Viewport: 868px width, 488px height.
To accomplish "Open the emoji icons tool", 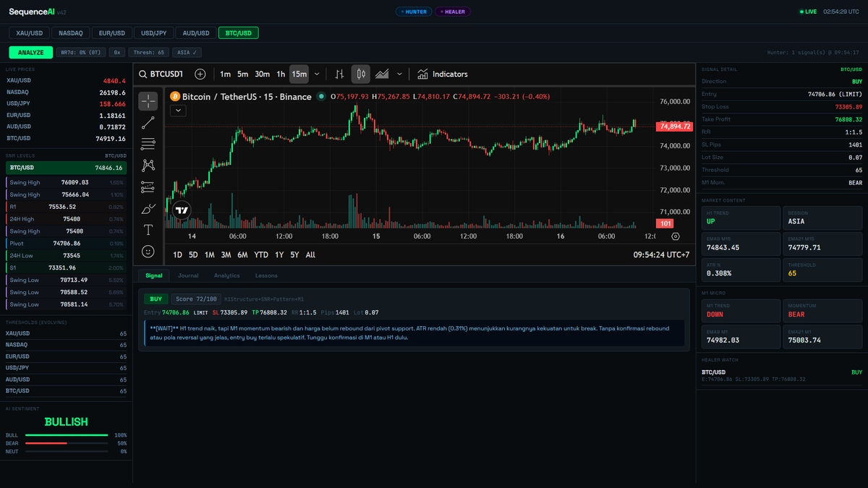I will pos(148,252).
